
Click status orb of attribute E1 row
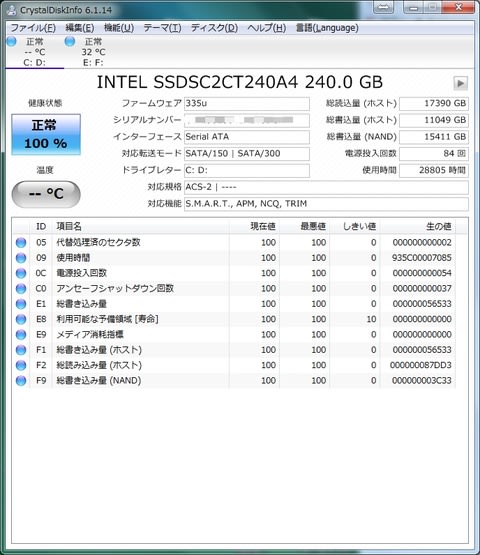coord(21,304)
